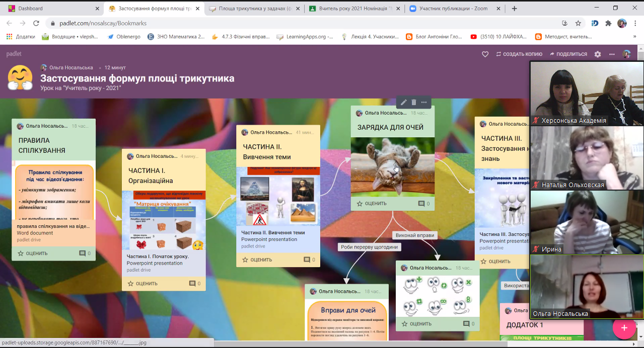Open Chrome three-dot menu
This screenshot has height=348, width=644.
[634, 23]
